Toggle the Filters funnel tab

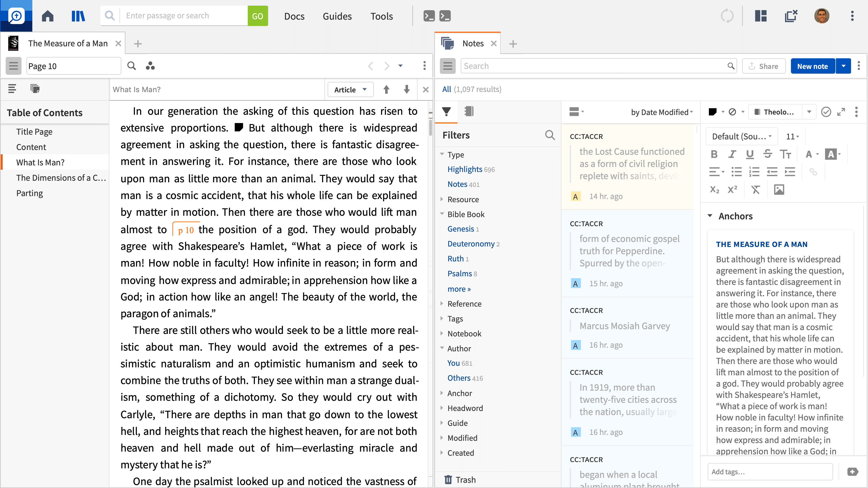(x=446, y=111)
